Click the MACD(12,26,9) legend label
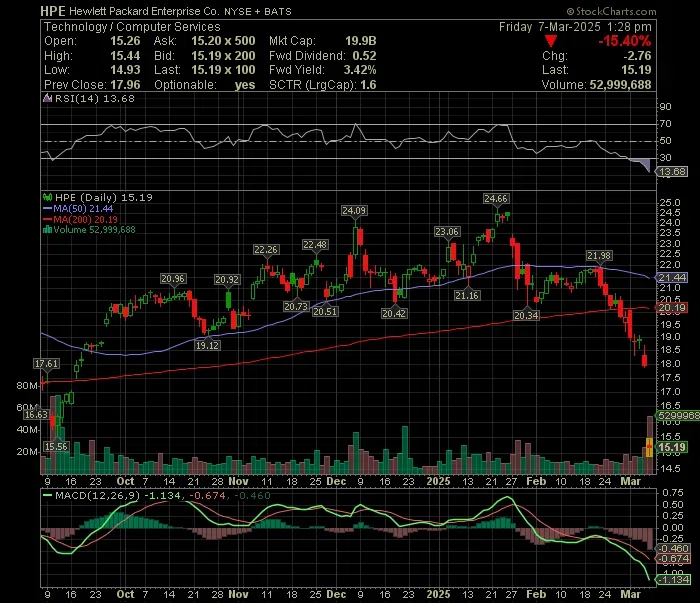The image size is (700, 603). tap(97, 495)
